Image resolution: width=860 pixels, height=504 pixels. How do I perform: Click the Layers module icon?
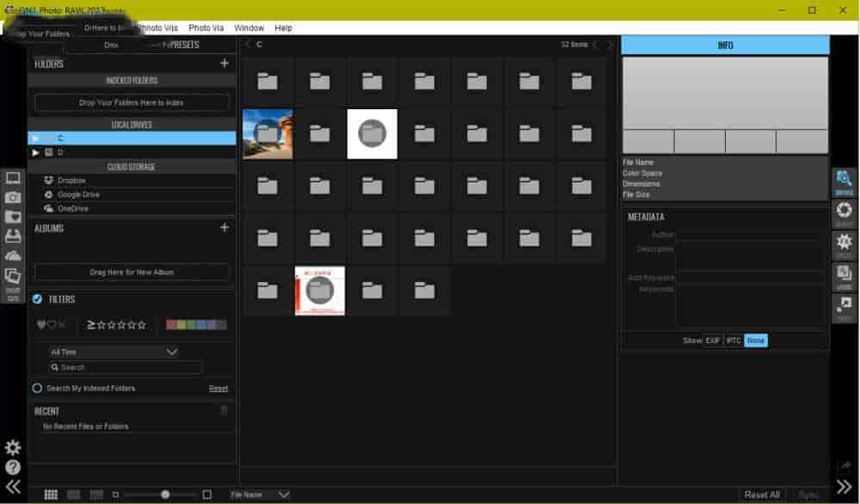click(844, 275)
